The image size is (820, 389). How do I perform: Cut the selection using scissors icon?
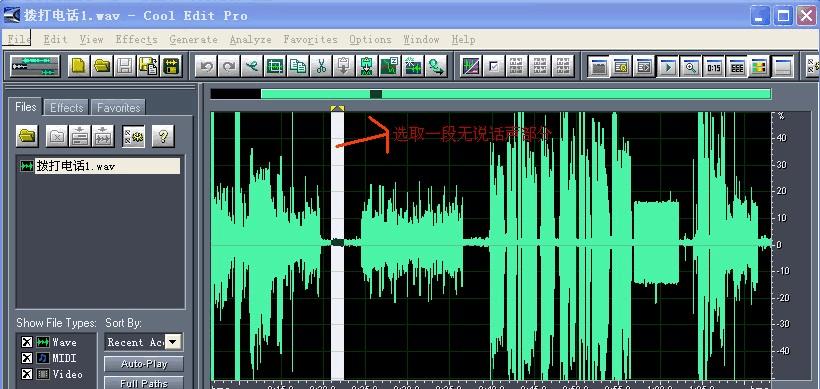[x=321, y=66]
